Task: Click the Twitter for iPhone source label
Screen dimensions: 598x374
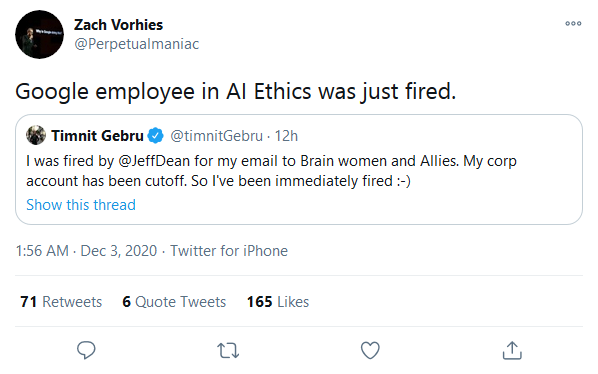Action: (x=229, y=251)
